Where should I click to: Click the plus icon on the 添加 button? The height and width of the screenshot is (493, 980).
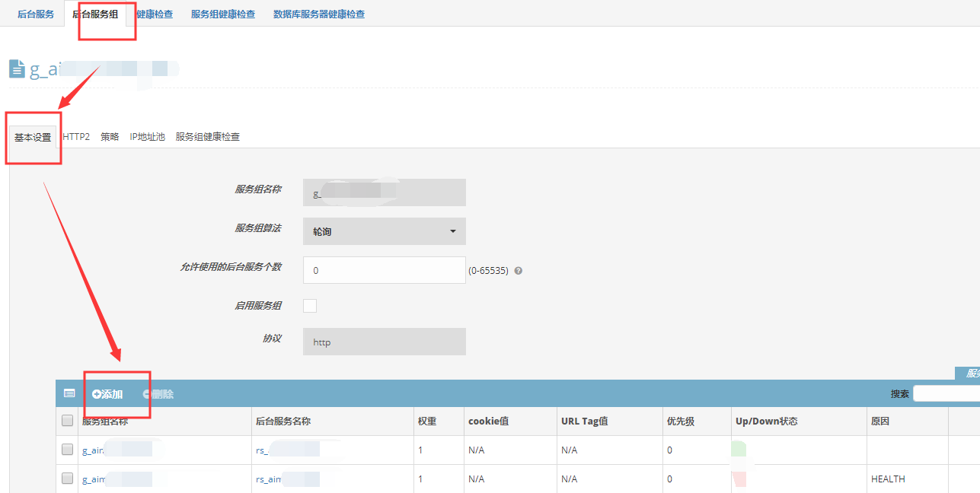tap(95, 393)
